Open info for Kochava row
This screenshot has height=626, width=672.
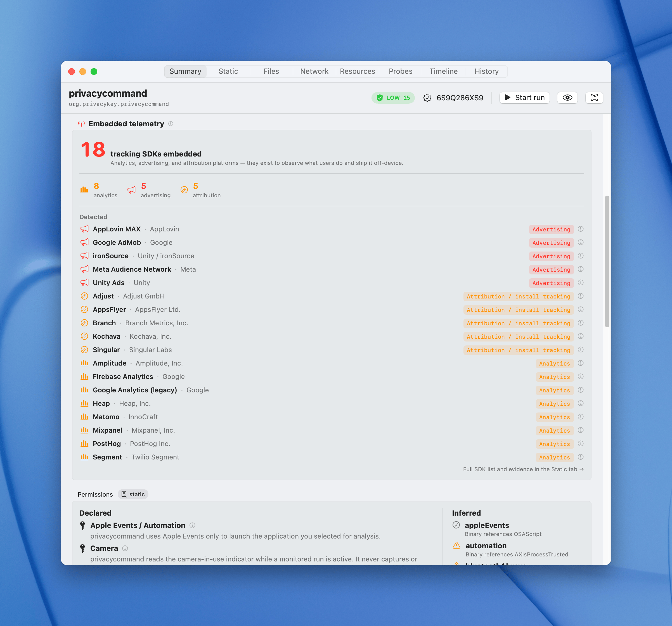tap(580, 336)
